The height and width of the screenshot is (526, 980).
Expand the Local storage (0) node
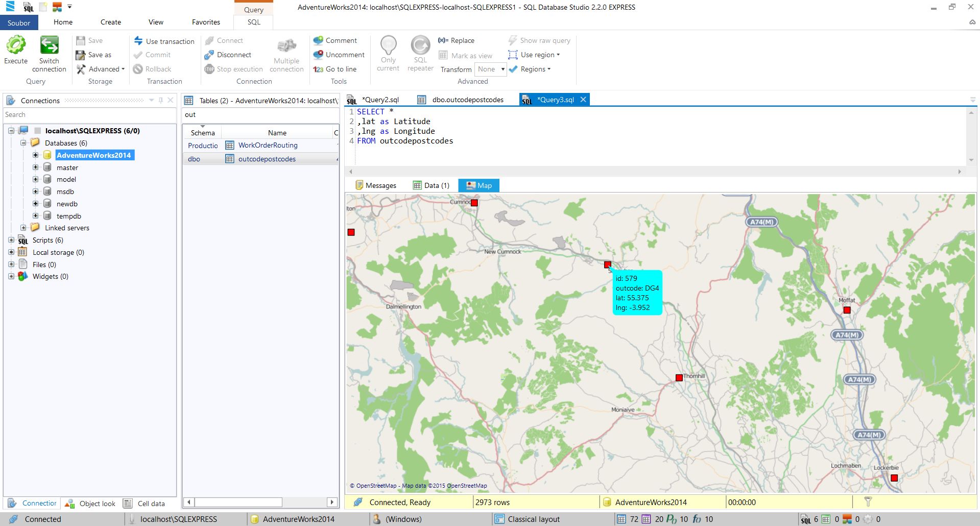(x=11, y=252)
